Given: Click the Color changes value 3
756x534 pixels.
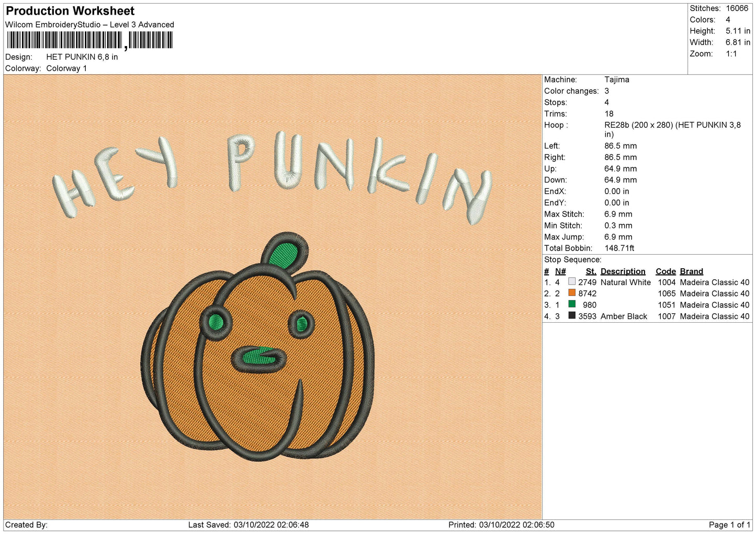Looking at the screenshot, I should [x=607, y=91].
